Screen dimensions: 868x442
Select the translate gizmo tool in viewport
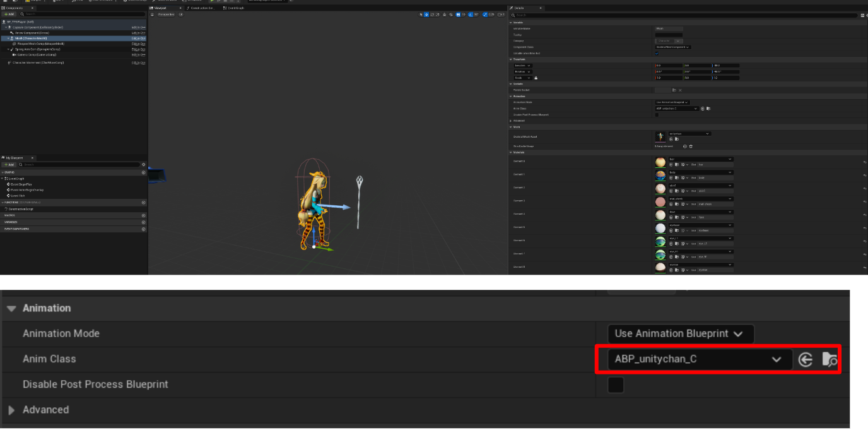coord(426,15)
